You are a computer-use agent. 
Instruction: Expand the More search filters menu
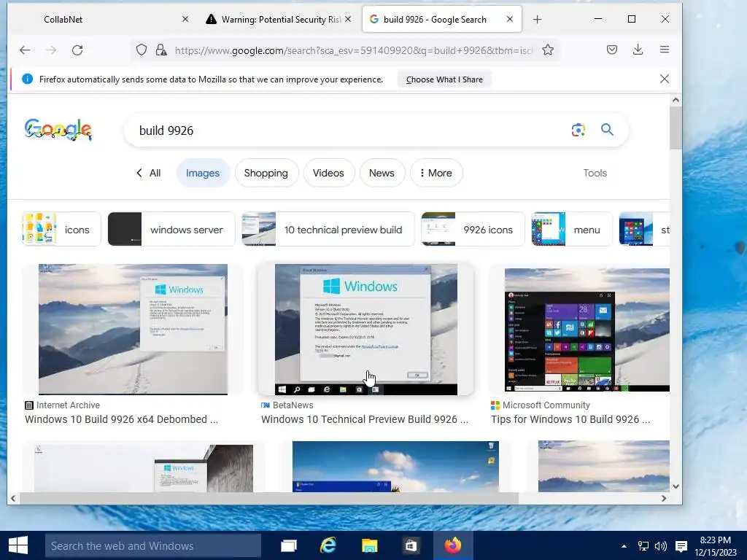pyautogui.click(x=436, y=173)
